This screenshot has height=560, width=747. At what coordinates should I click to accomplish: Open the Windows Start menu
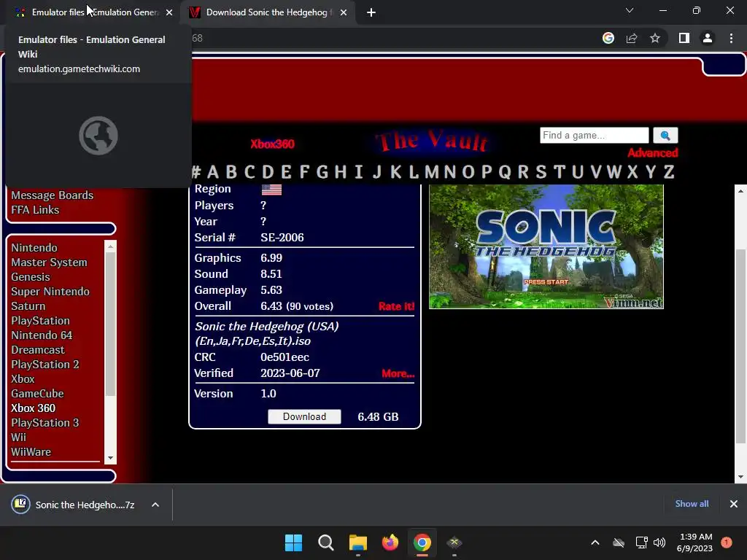pyautogui.click(x=293, y=542)
